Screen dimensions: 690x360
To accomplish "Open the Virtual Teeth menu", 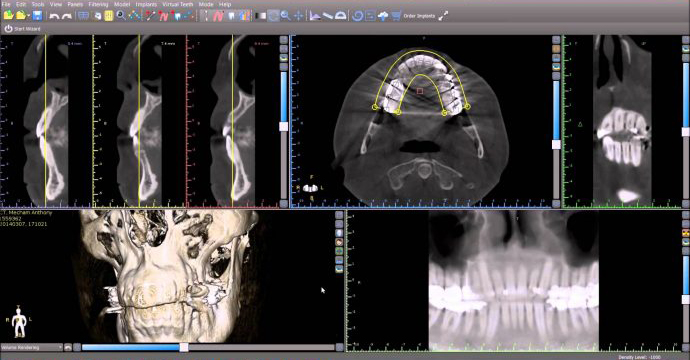I will (x=178, y=4).
